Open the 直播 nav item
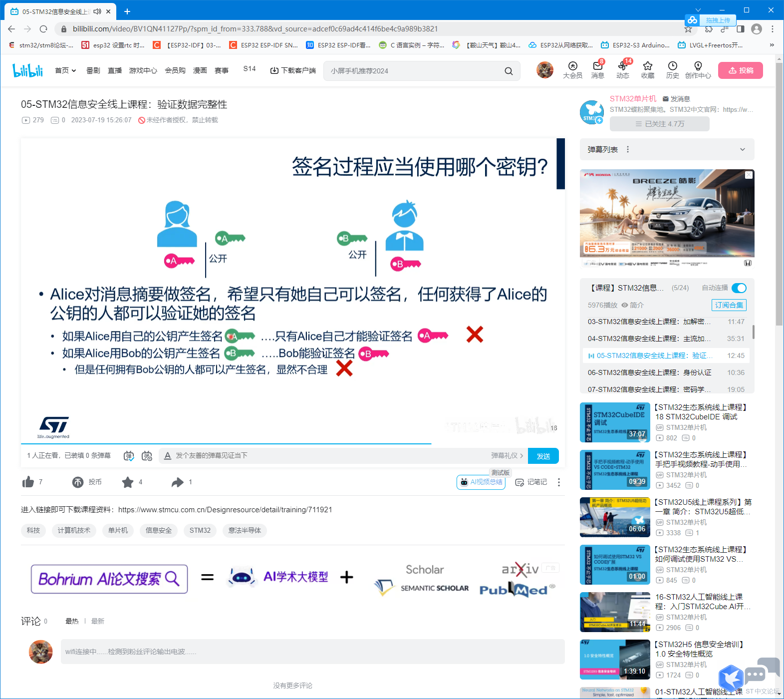This screenshot has width=784, height=699. click(115, 70)
